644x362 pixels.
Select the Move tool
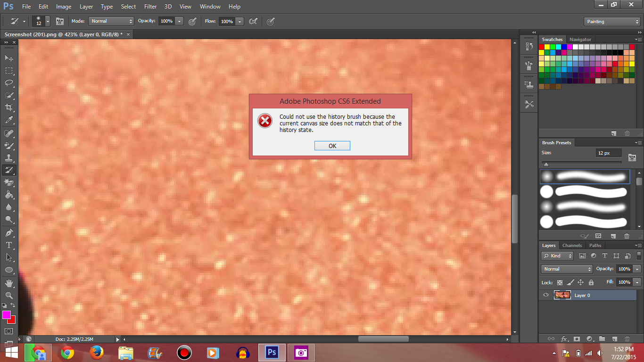click(9, 58)
